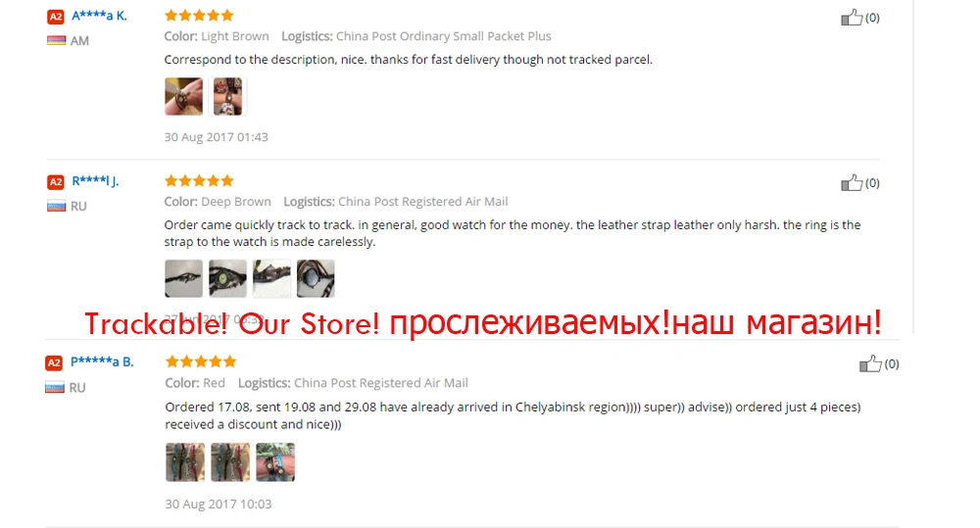Click the A2 badge next to A****a K.
The width and height of the screenshot is (980, 528).
pyautogui.click(x=56, y=17)
